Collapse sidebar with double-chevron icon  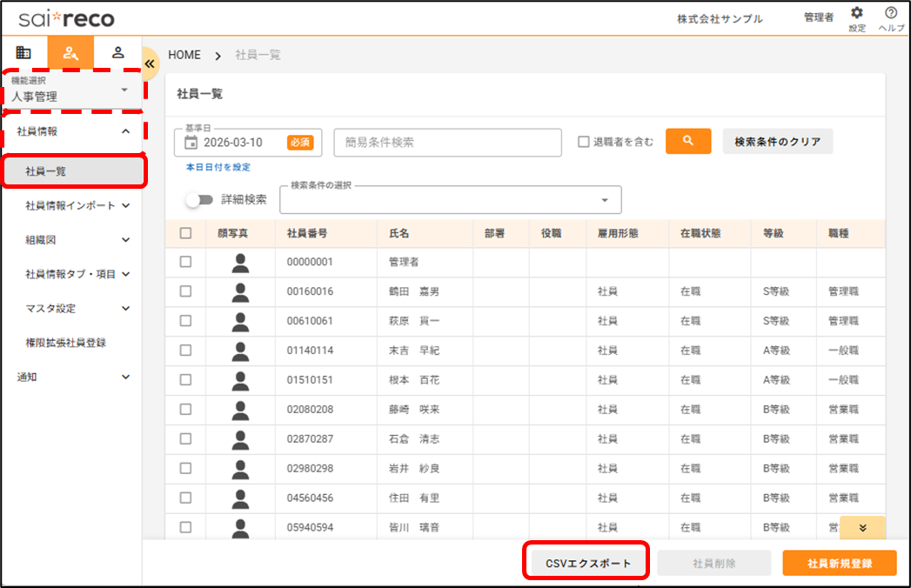[150, 63]
